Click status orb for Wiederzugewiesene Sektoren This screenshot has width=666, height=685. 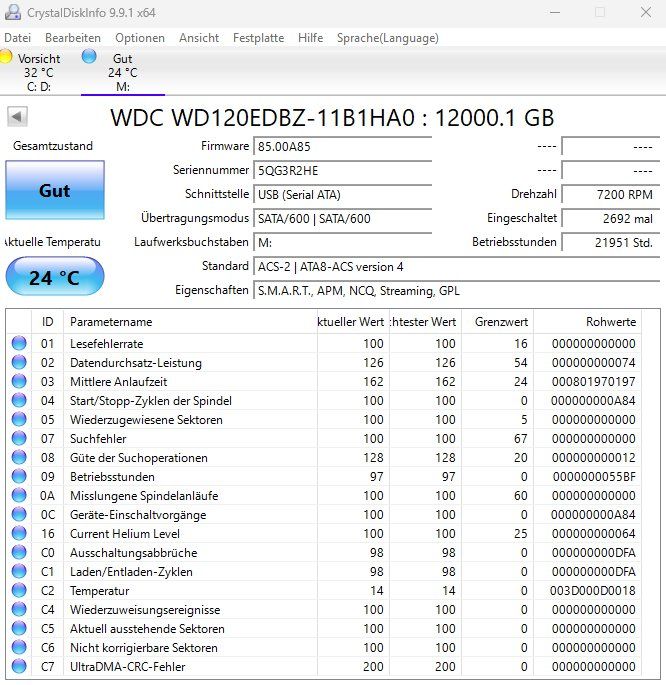(x=19, y=419)
